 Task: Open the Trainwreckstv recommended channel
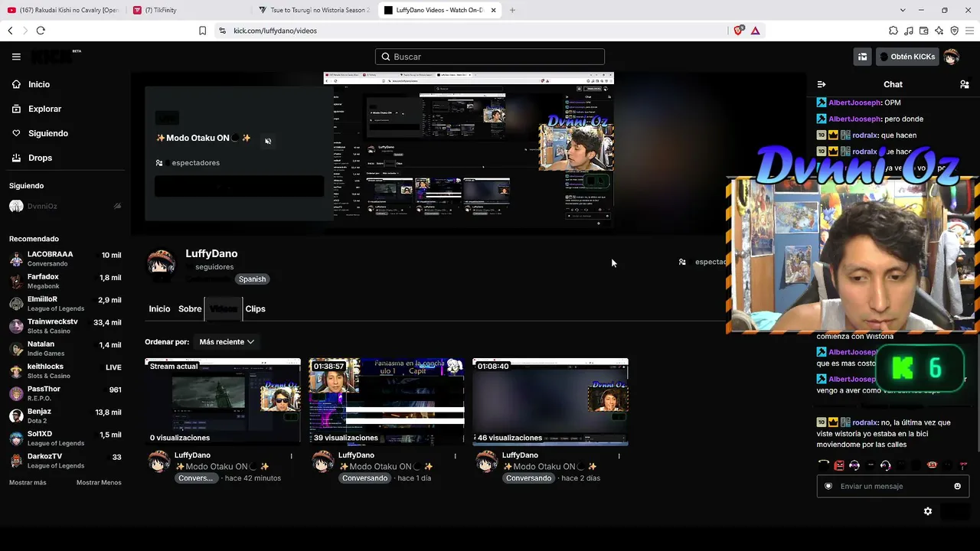[65, 326]
